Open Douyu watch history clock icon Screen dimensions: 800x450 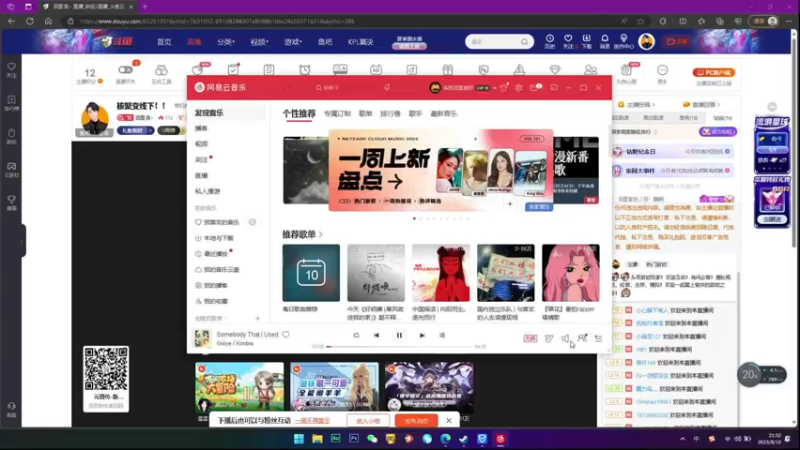tap(549, 39)
